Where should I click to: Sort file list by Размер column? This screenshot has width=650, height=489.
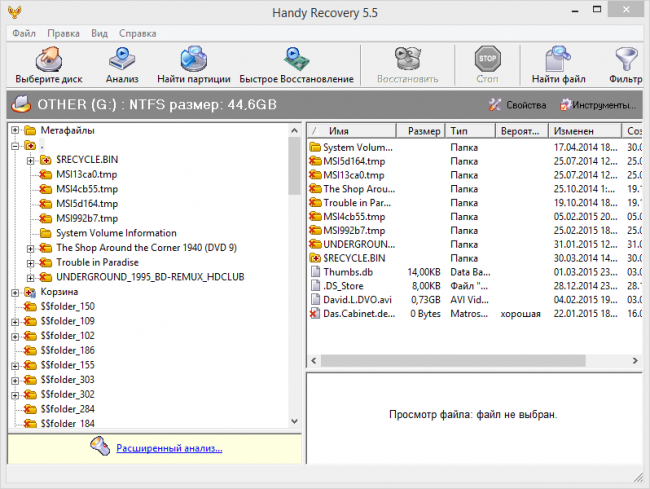[x=424, y=131]
